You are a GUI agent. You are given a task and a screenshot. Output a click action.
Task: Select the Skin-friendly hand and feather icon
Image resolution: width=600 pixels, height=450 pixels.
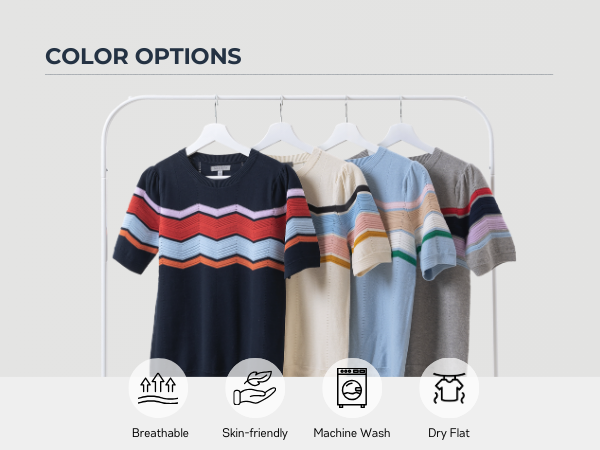pos(255,388)
